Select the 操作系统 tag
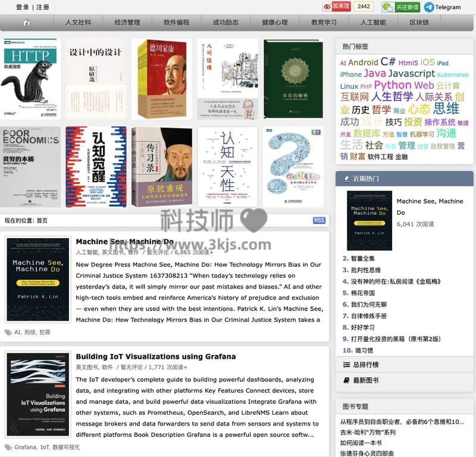The image size is (476, 457). (x=440, y=122)
